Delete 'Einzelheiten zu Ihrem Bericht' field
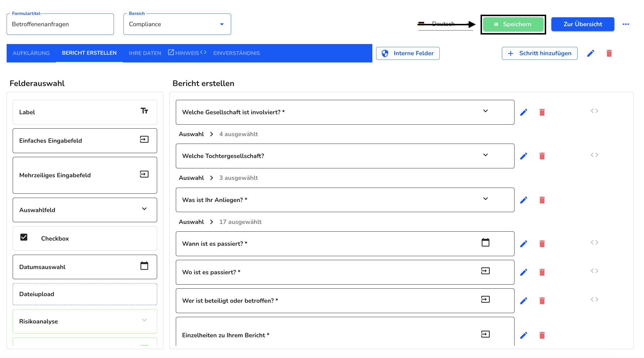The image size is (644, 358). tap(542, 335)
